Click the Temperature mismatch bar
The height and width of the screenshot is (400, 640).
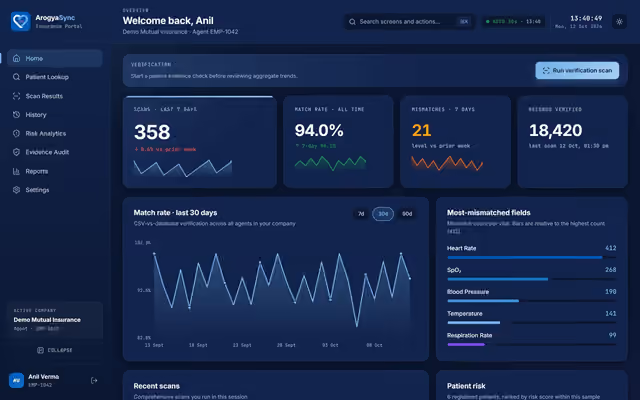pos(531,323)
